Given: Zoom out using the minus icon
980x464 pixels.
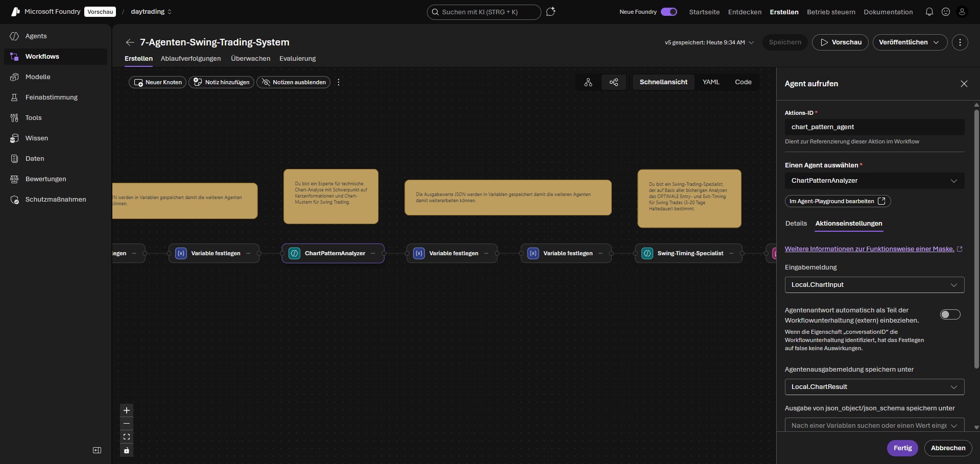Looking at the screenshot, I should coord(126,424).
